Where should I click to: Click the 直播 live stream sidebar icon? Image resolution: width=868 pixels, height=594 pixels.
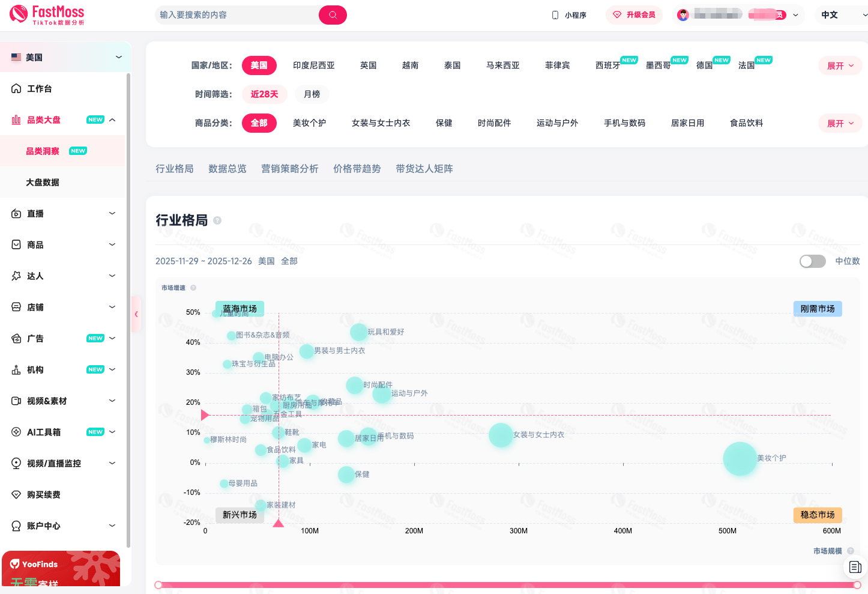click(16, 214)
